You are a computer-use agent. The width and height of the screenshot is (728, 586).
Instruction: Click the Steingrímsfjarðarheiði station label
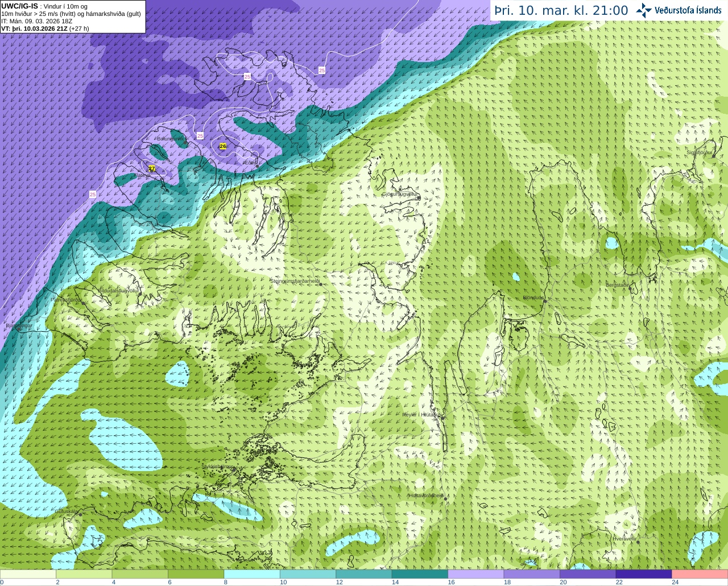click(295, 281)
